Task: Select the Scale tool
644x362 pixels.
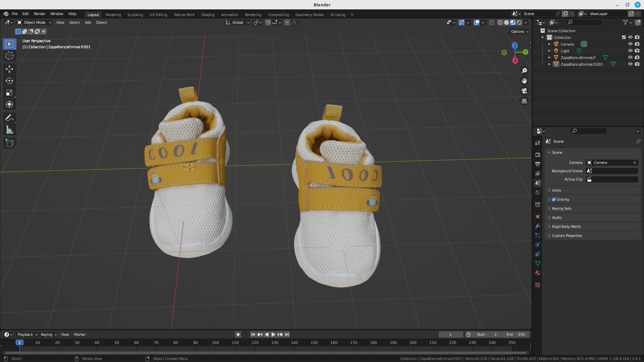Action: 9,93
